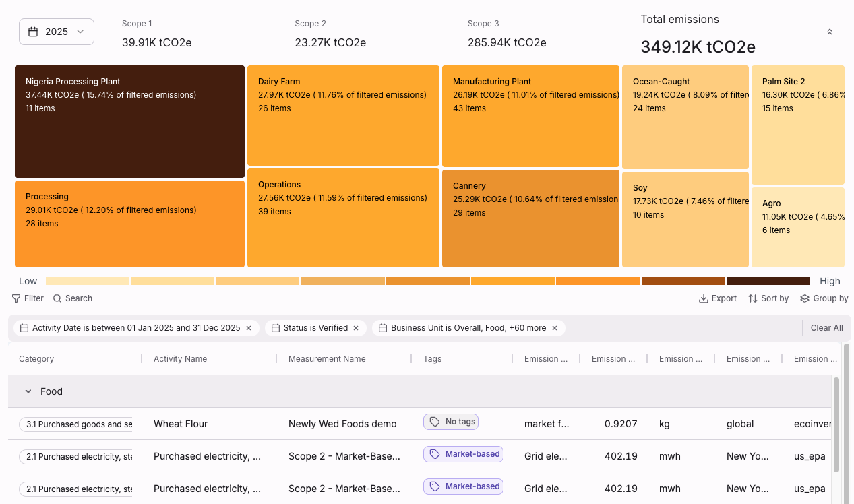Collapse the emissions summary with double chevron

(829, 32)
